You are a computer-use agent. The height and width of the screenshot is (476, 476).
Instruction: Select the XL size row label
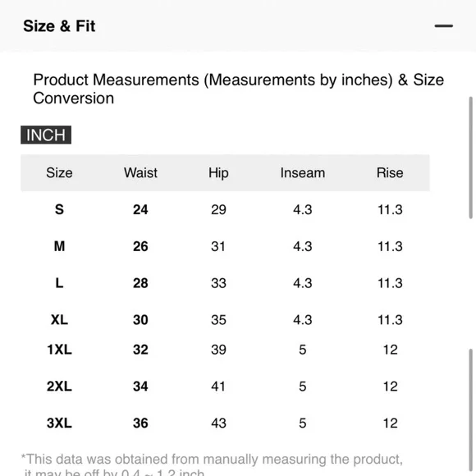coord(59,320)
